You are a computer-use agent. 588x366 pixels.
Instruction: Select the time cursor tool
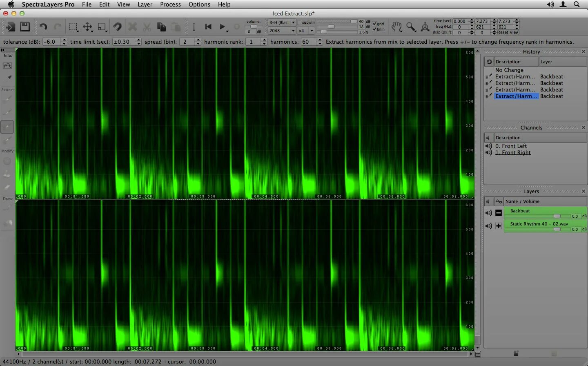point(194,27)
